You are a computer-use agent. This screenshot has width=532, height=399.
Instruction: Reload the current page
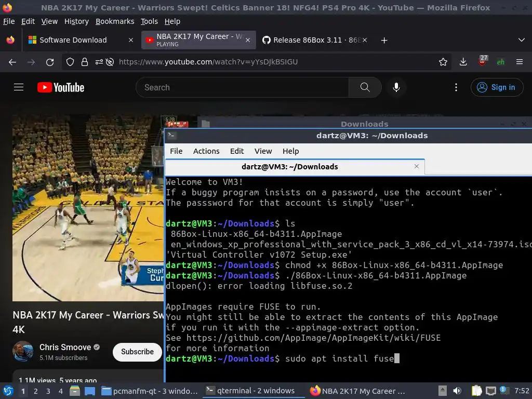point(50,62)
